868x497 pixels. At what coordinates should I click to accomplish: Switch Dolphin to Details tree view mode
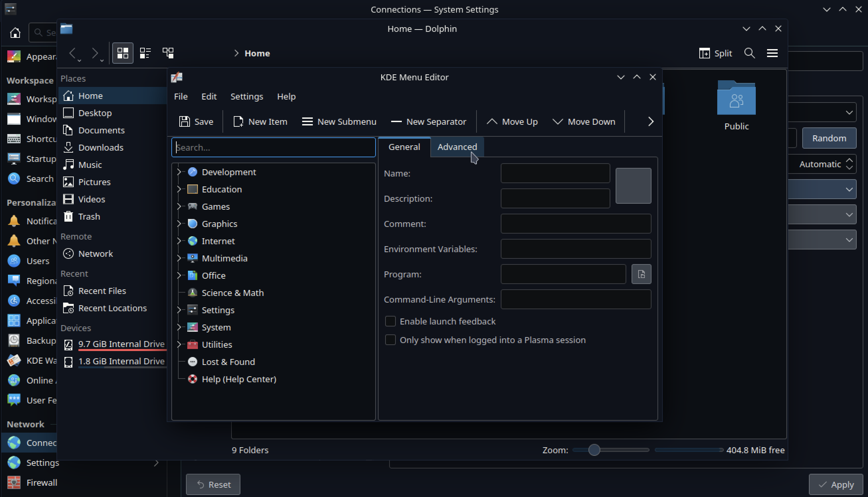click(168, 53)
